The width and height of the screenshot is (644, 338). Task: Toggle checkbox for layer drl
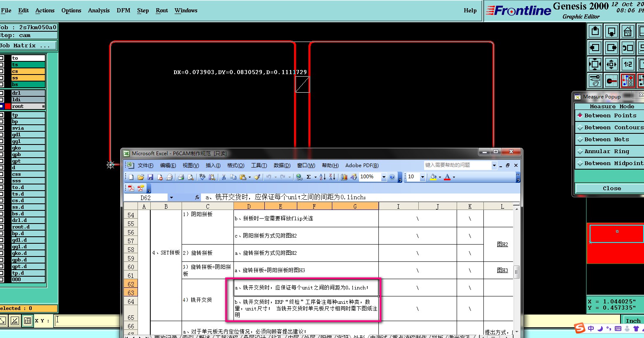click(2, 93)
